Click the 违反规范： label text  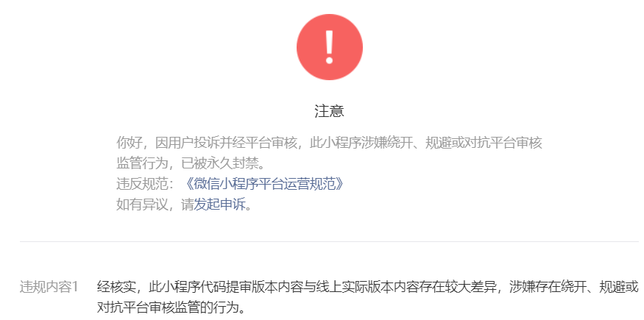148,185
